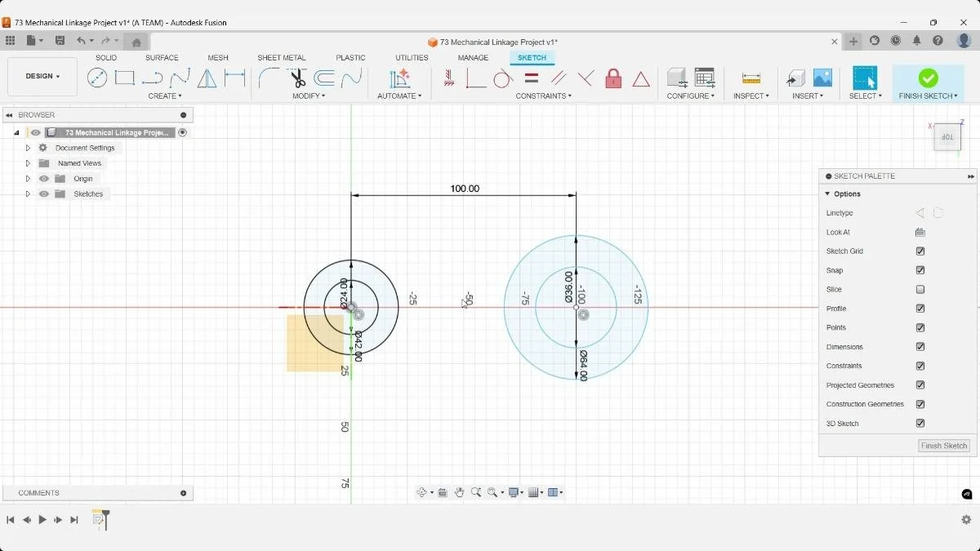Toggle the Sketch Grid checkbox
The height and width of the screenshot is (551, 980).
[x=920, y=251]
